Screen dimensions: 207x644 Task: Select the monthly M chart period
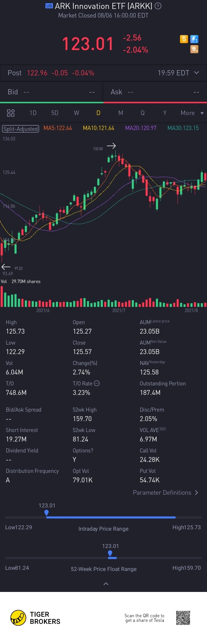(x=121, y=113)
